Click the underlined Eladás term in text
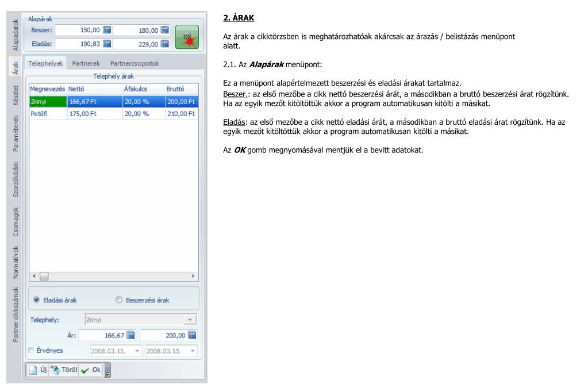Image resolution: width=588 pixels, height=392 pixels. pyautogui.click(x=234, y=122)
